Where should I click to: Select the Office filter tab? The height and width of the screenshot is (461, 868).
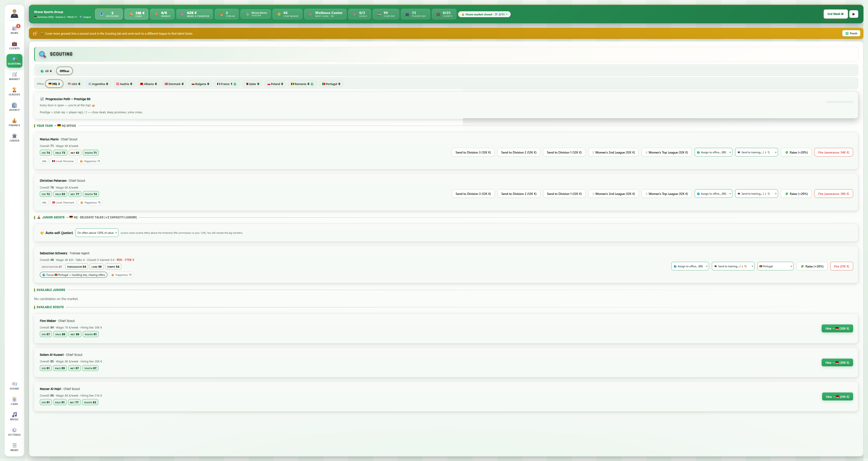click(x=64, y=71)
